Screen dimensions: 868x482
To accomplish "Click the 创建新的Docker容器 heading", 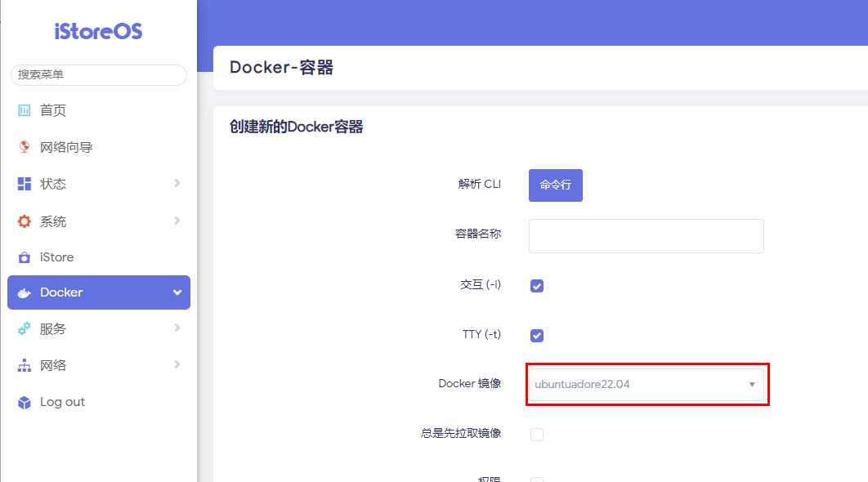I will pyautogui.click(x=296, y=127).
